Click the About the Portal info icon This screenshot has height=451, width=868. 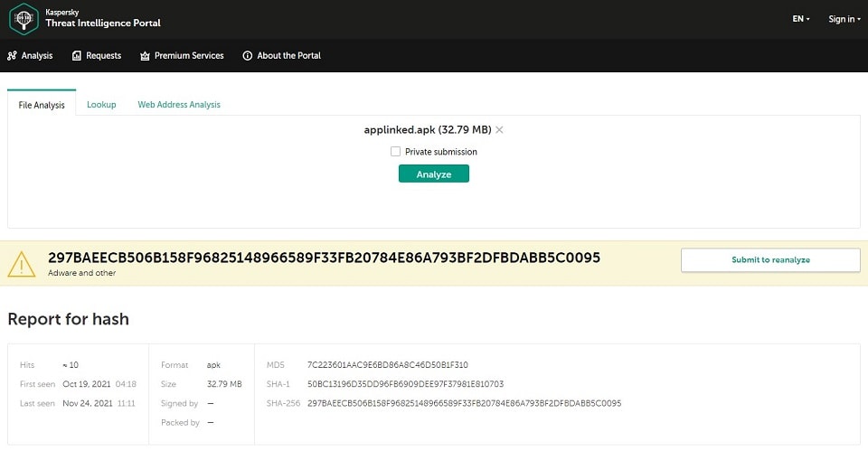pyautogui.click(x=248, y=55)
